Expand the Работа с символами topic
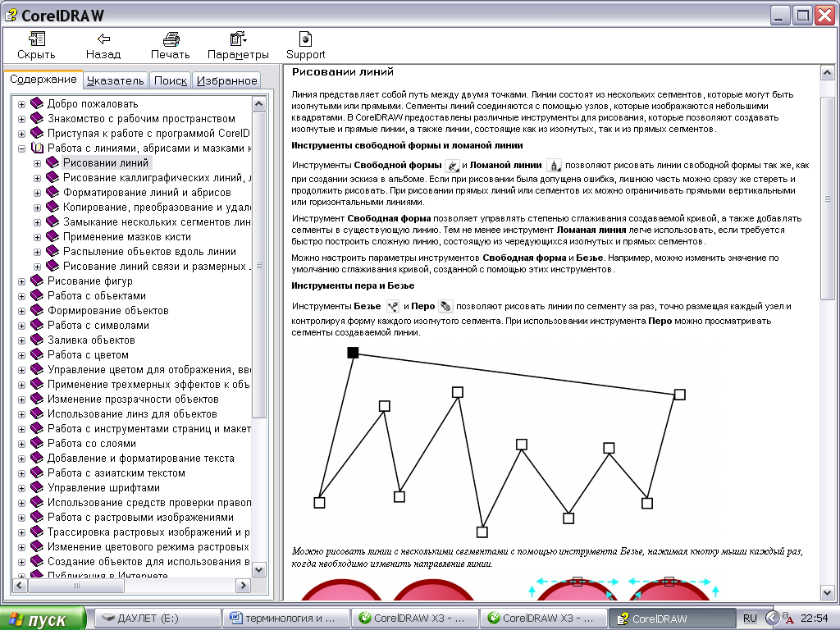 (x=21, y=326)
